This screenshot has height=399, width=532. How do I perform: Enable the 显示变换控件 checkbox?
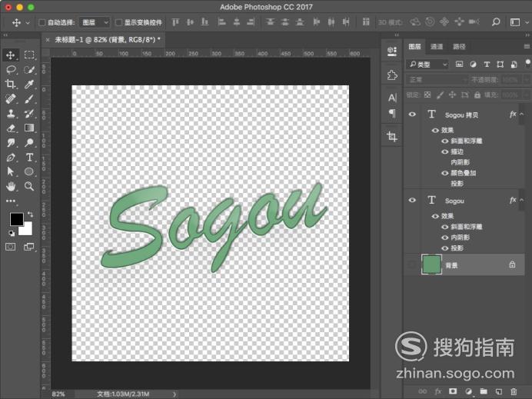[x=118, y=22]
